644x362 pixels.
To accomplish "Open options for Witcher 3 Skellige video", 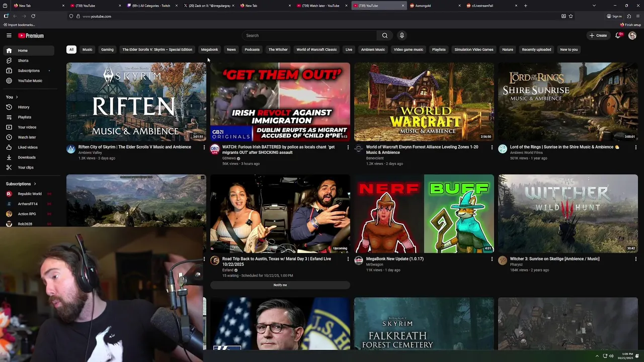I will [636, 259].
